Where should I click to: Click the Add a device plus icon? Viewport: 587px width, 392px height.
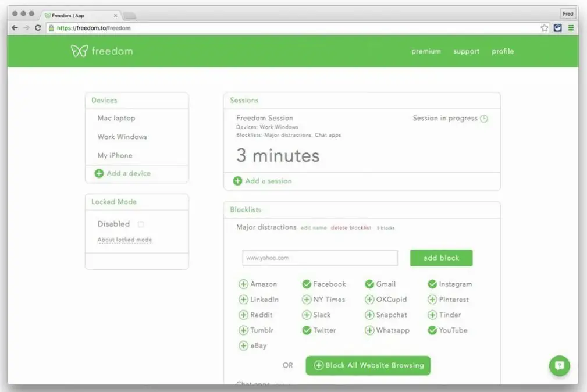[x=99, y=173]
